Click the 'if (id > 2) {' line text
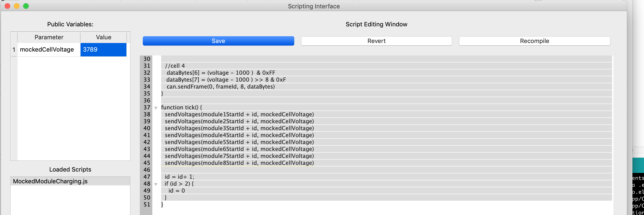This screenshot has height=215, width=644. [x=179, y=184]
